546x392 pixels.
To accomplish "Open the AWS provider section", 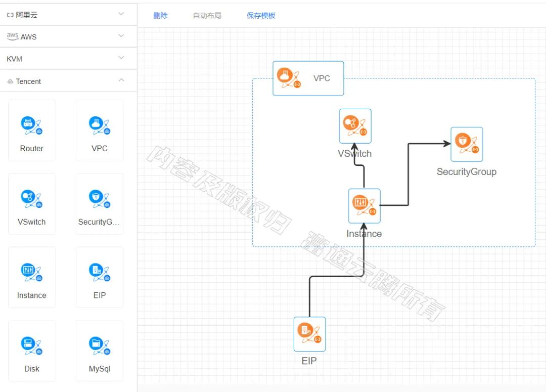I will coord(68,36).
